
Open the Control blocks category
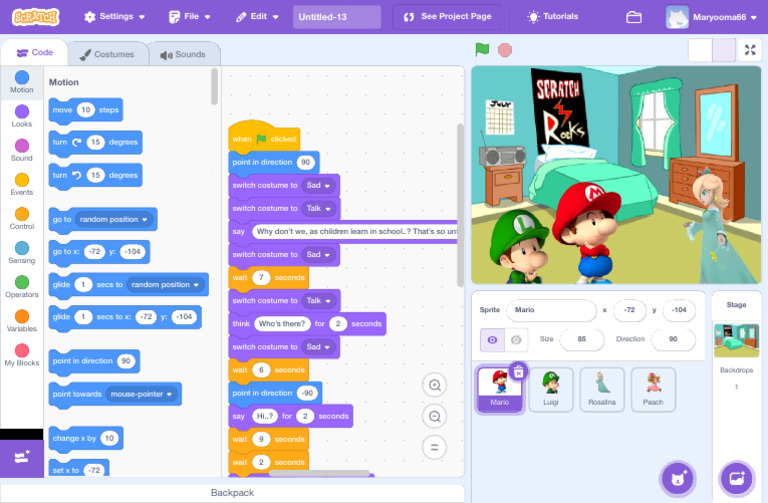[x=22, y=218]
